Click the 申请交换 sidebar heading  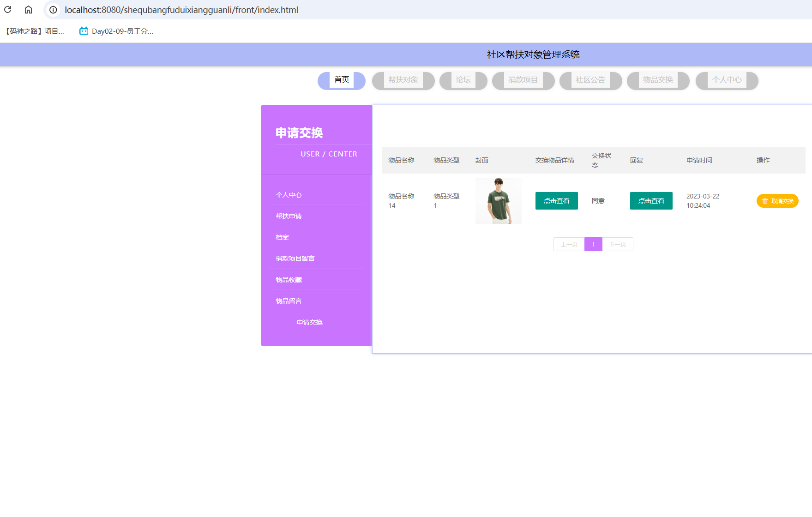coord(299,133)
